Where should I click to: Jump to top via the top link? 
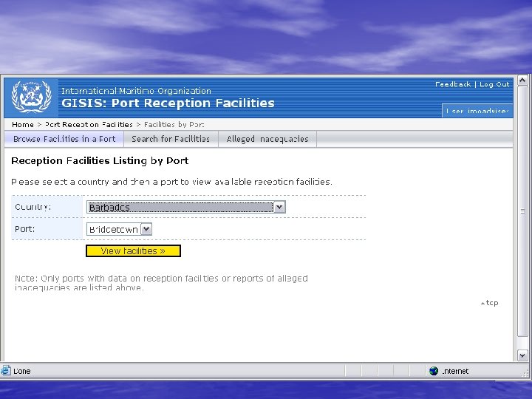[x=490, y=303]
